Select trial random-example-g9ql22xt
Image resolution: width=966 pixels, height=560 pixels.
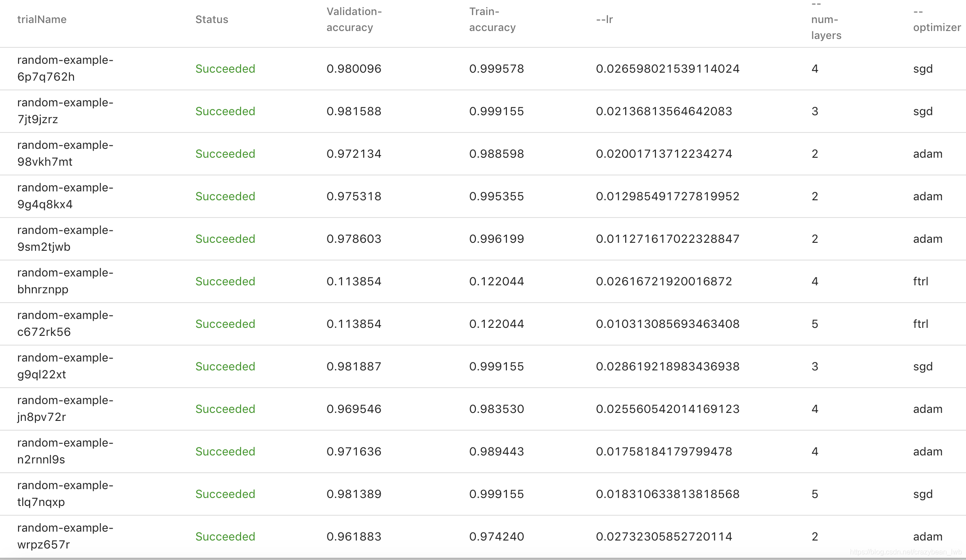[x=65, y=366]
